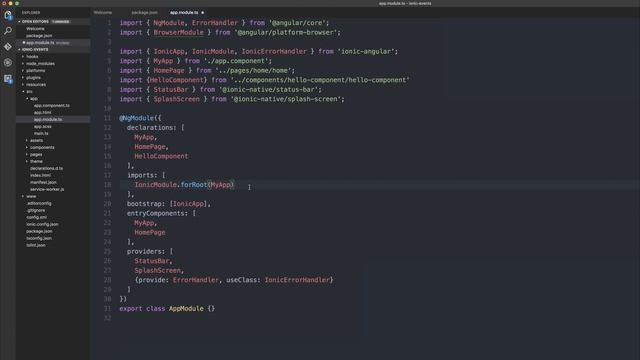Open index.html in the file tree

[40, 175]
